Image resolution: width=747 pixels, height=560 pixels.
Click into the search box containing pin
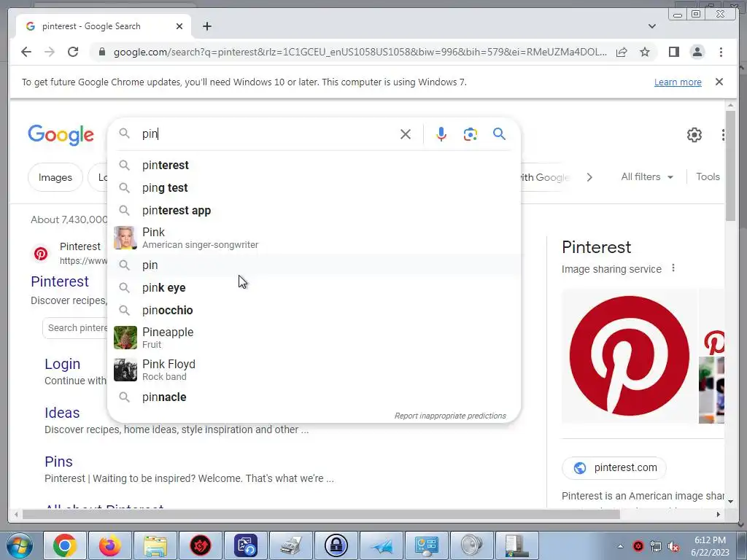tap(269, 134)
